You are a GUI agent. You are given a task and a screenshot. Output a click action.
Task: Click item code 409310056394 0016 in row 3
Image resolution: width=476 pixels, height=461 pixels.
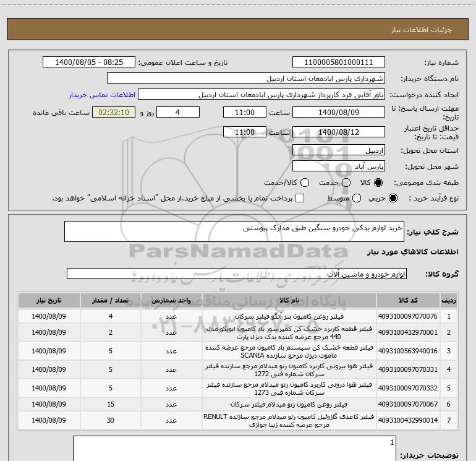[x=408, y=351]
